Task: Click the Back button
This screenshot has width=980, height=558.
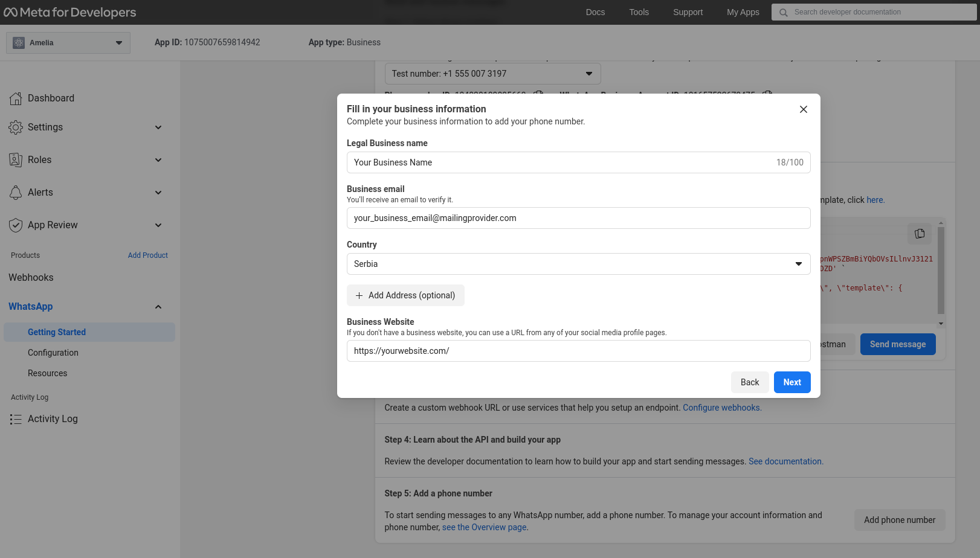Action: (750, 382)
